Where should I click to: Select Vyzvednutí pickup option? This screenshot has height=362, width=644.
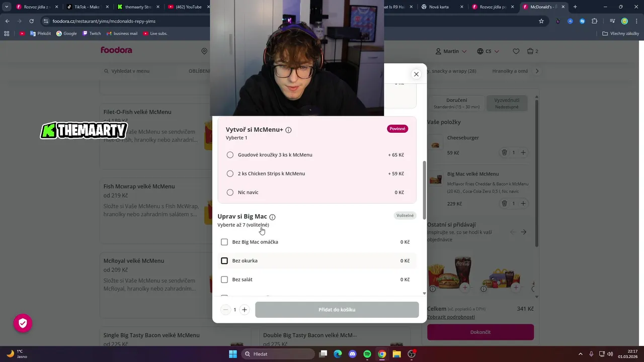507,103
